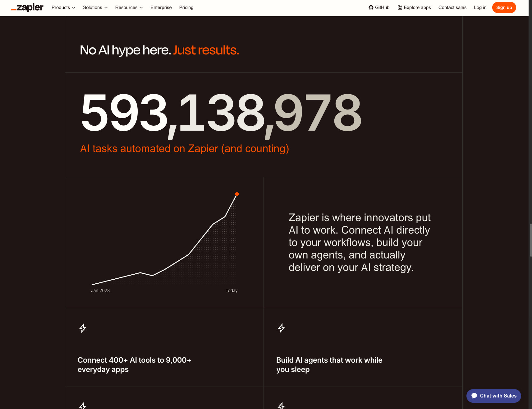Click the 'Jan 2023' chart axis label

tap(100, 290)
